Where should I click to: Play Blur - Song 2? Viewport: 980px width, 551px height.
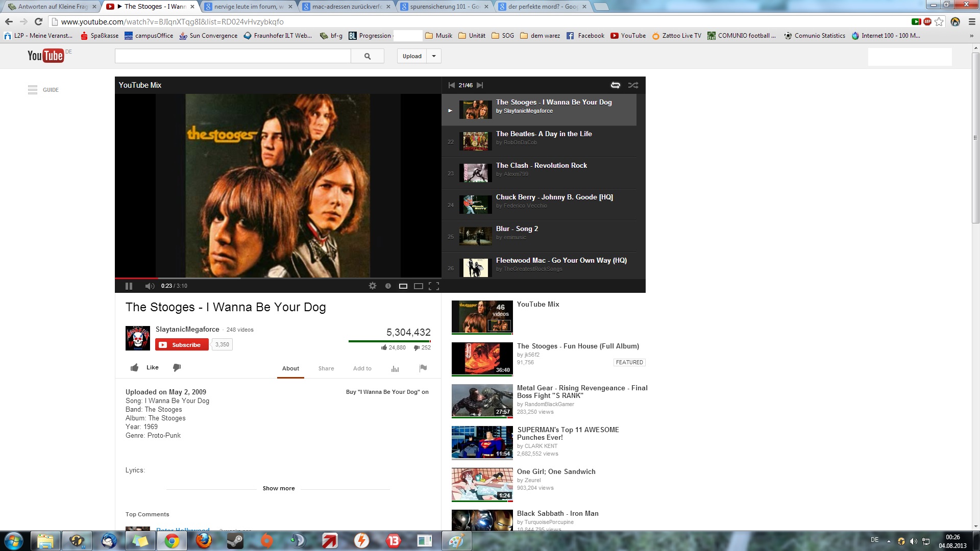(x=539, y=236)
